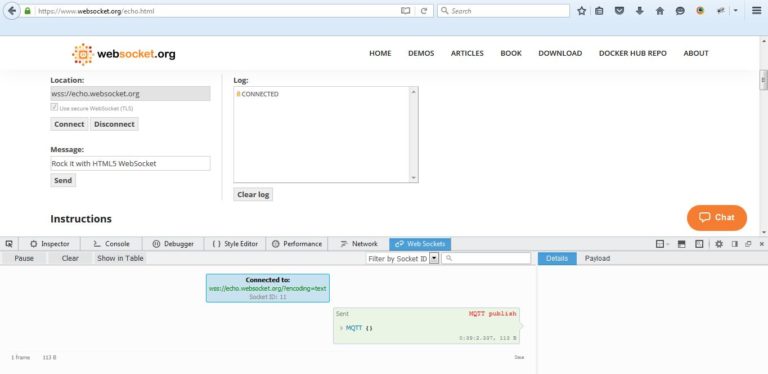The width and height of the screenshot is (768, 374).
Task: Open the orange Chat button
Action: (717, 218)
